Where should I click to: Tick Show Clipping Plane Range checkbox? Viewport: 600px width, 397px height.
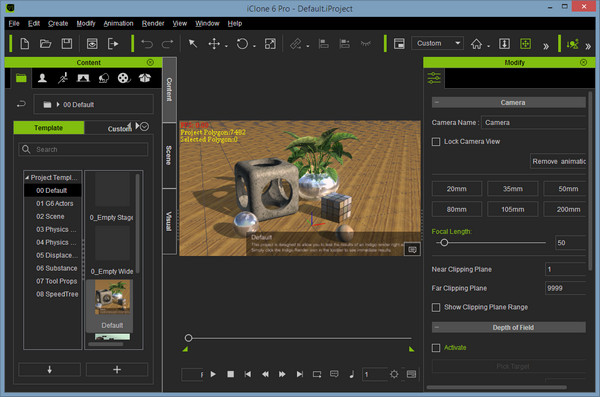tap(436, 307)
